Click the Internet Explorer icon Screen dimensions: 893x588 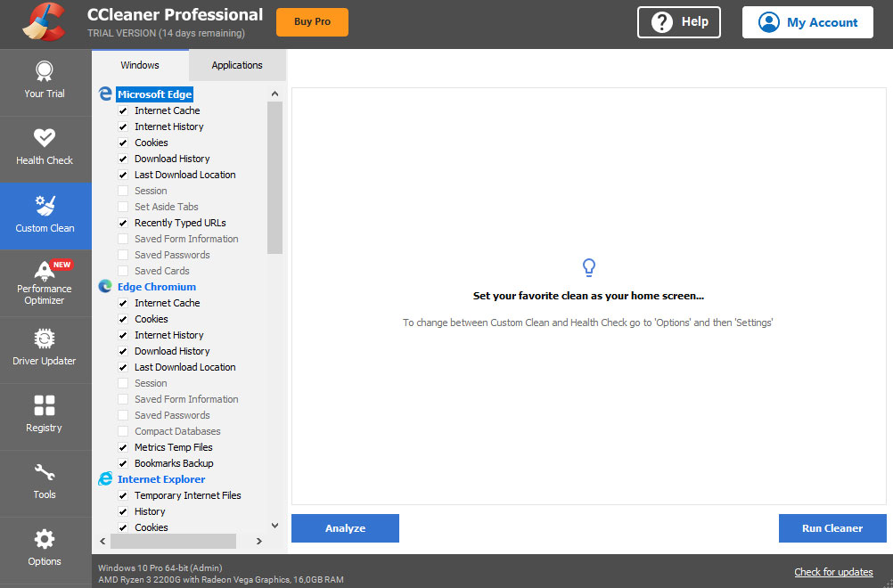(x=105, y=478)
